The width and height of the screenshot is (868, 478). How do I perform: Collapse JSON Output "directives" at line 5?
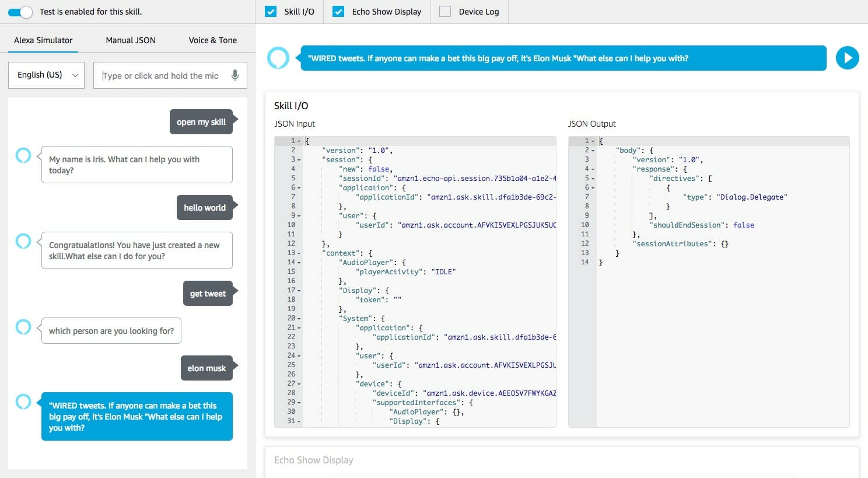point(593,179)
